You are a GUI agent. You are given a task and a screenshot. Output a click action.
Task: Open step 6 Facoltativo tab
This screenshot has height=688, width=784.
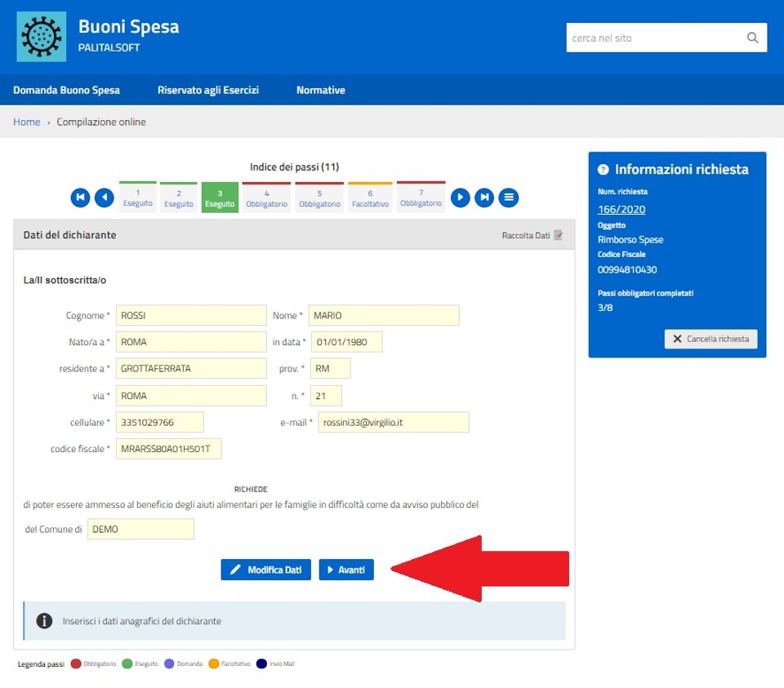370,198
